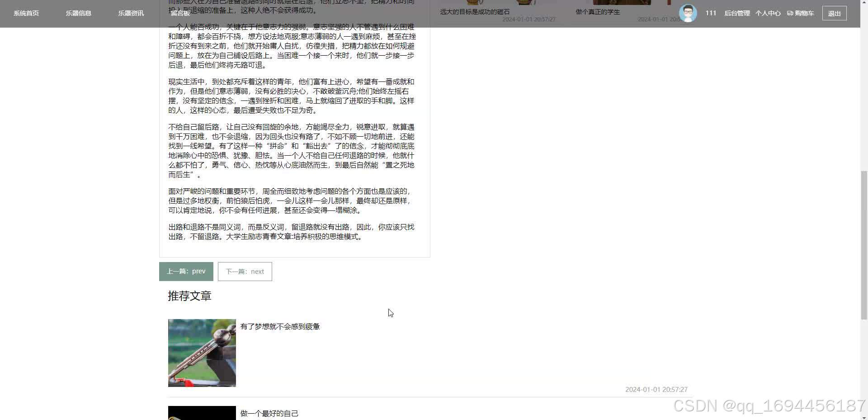Click the username 111
Image resolution: width=868 pixels, height=420 pixels.
tap(711, 13)
